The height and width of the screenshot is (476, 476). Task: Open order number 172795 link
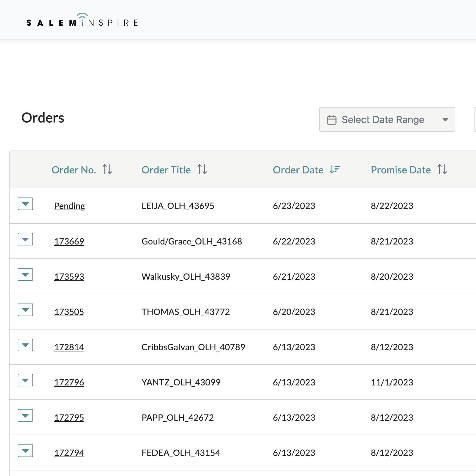click(69, 418)
